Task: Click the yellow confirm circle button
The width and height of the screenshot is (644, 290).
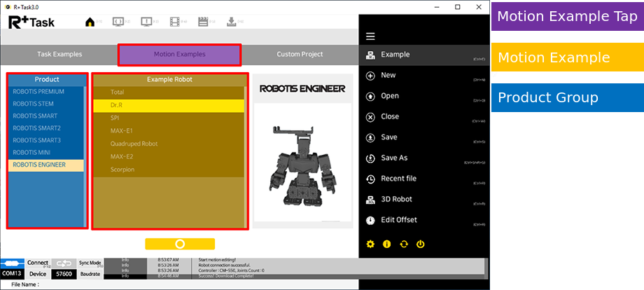Action: (180, 244)
